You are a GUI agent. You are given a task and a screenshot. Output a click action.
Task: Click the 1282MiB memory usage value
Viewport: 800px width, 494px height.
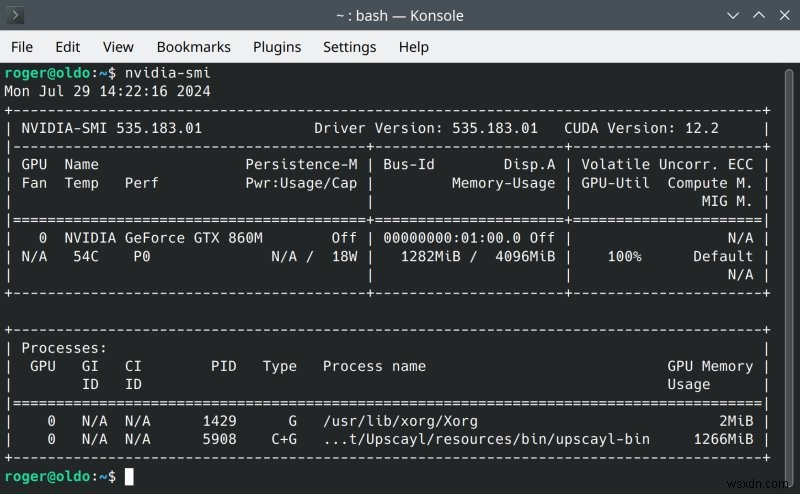point(430,256)
